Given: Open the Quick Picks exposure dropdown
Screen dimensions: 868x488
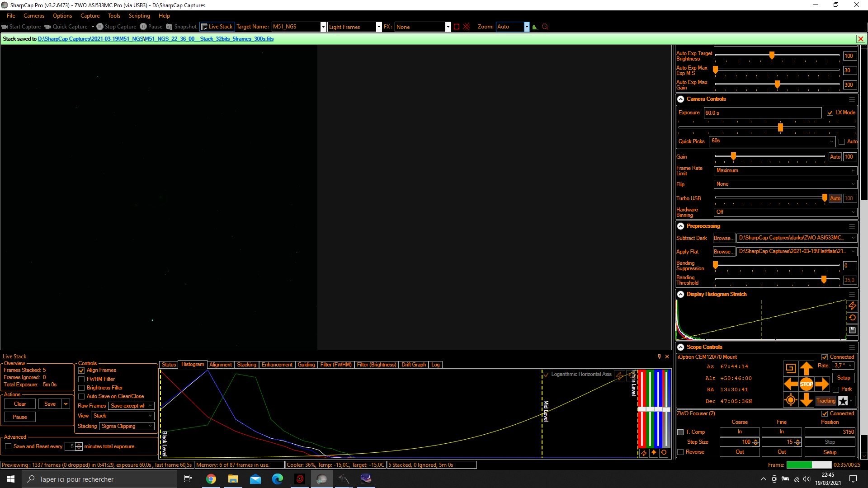Looking at the screenshot, I should pyautogui.click(x=772, y=141).
